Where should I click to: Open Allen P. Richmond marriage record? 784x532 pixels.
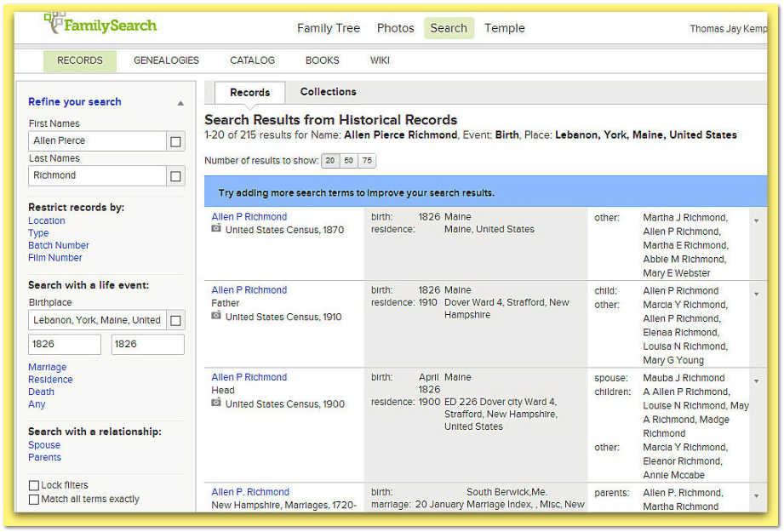click(x=250, y=492)
